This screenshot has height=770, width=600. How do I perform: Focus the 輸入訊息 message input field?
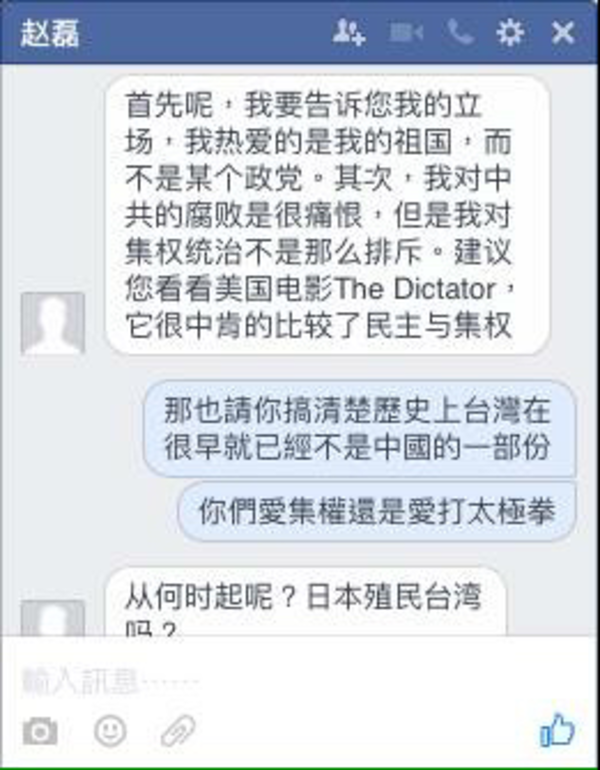300,680
